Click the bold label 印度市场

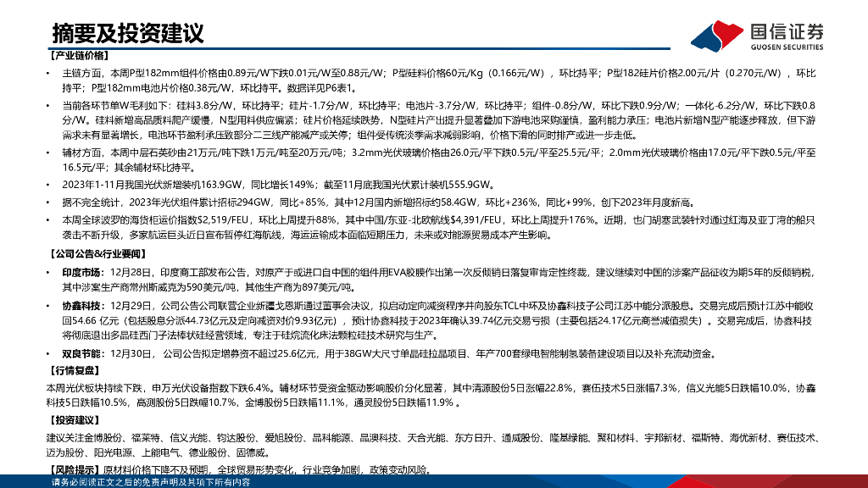[x=81, y=272]
